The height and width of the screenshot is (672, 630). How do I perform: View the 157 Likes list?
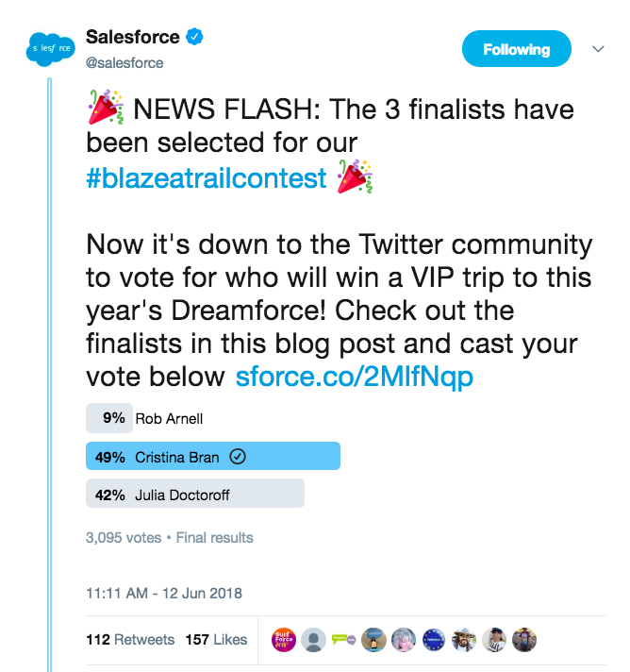point(216,639)
